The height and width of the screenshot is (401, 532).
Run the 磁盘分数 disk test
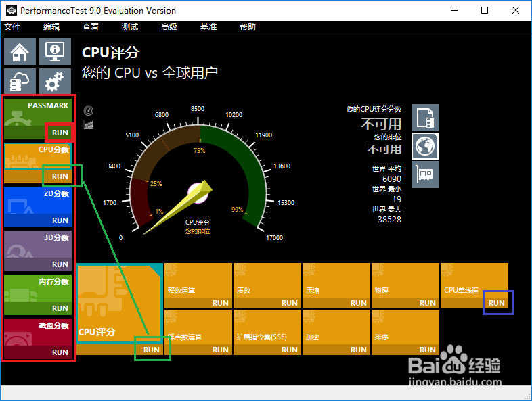[x=60, y=352]
